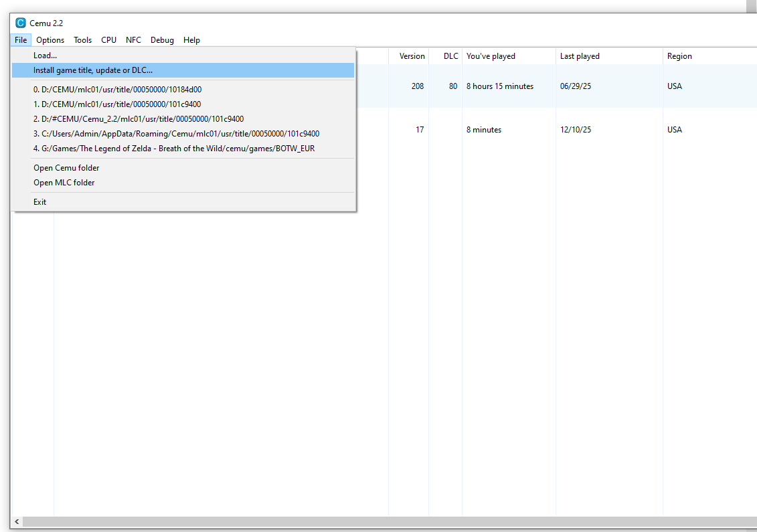Load recent BOTW_EUR game folder
757x532 pixels.
pyautogui.click(x=174, y=148)
